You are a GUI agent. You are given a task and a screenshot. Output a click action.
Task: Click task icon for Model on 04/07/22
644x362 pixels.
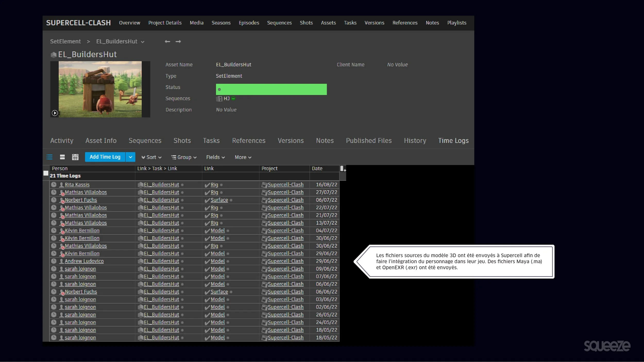[x=207, y=231]
